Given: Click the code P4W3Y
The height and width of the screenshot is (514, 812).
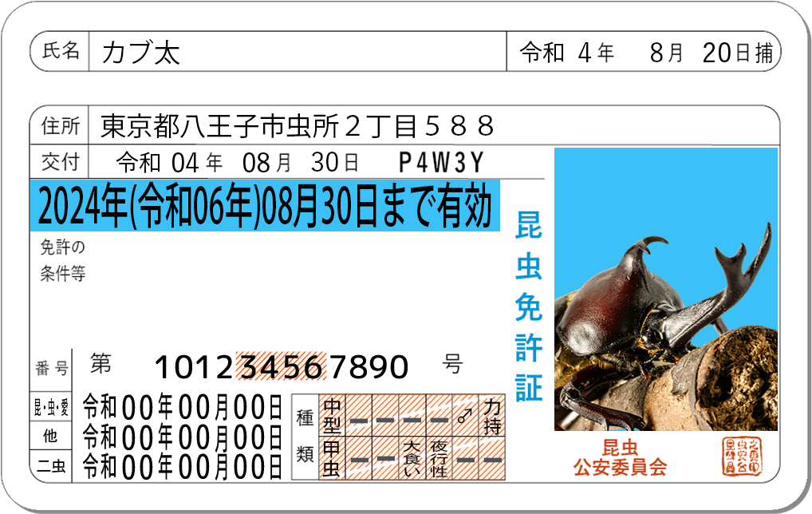Looking at the screenshot, I should (441, 163).
